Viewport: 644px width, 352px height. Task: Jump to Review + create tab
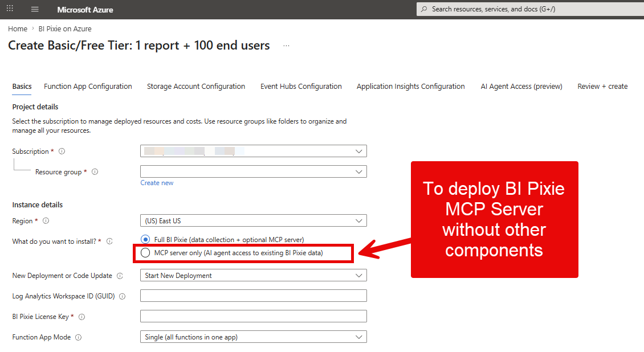pos(602,86)
